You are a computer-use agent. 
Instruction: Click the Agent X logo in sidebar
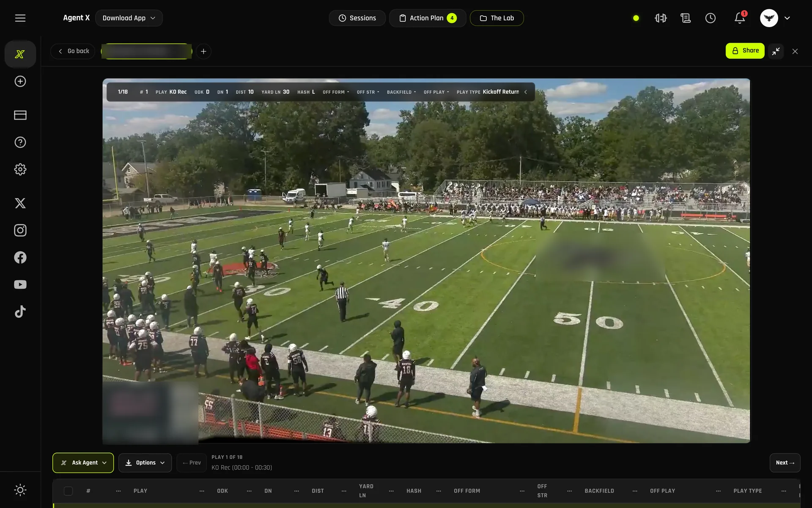[20, 54]
